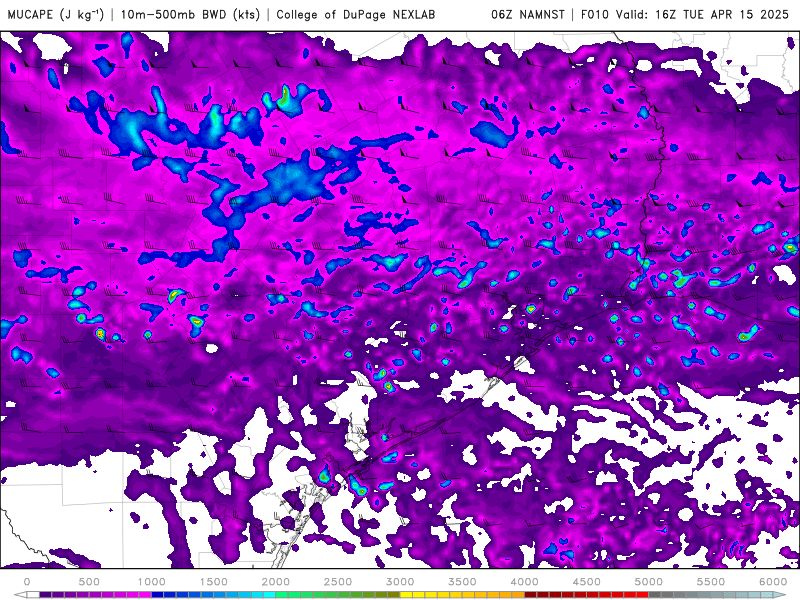The height and width of the screenshot is (600, 800).
Task: Click the colorbar label "5000"
Action: coord(649,582)
